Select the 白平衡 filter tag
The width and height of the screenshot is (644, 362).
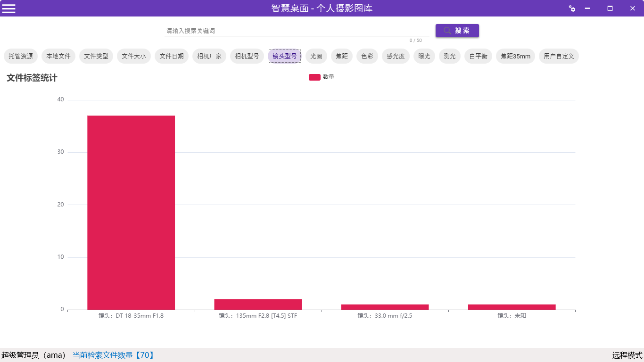[x=478, y=56]
